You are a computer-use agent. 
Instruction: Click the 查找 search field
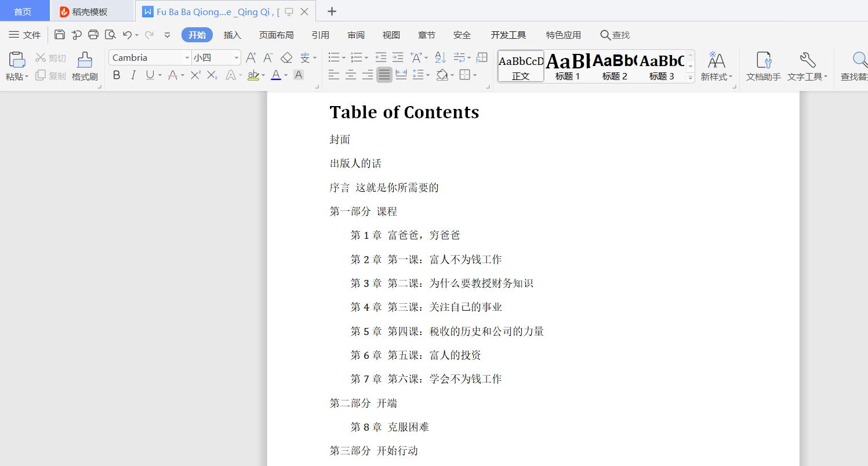[615, 35]
